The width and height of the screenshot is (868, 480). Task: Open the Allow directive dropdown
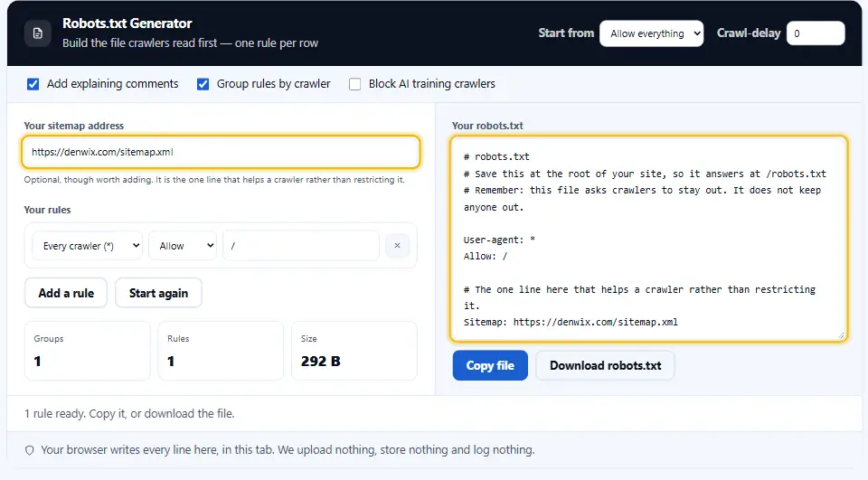(x=184, y=245)
